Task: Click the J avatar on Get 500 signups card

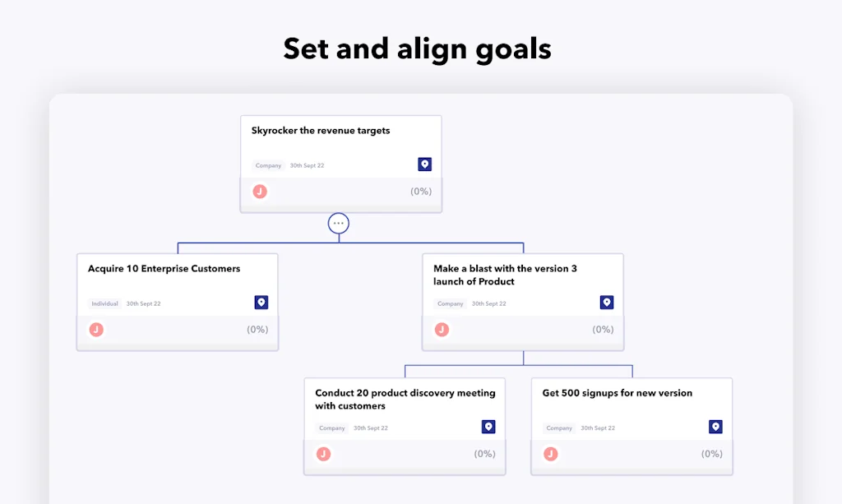Action: (549, 453)
